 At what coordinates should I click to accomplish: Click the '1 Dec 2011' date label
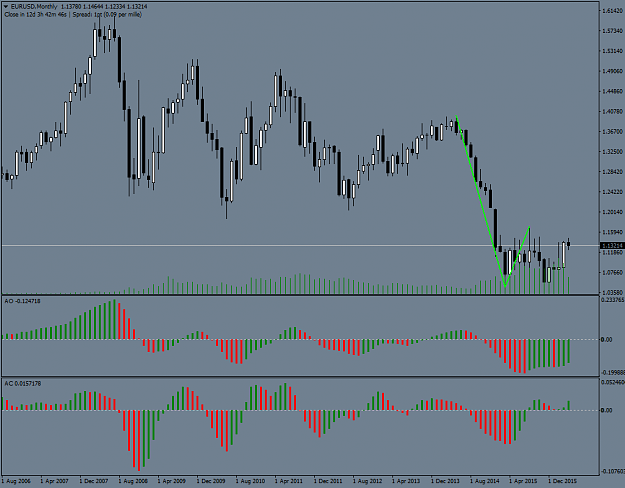tap(328, 481)
